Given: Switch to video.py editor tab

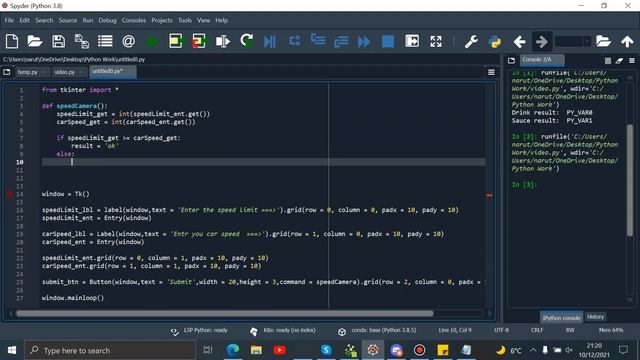Looking at the screenshot, I should 69,72.
